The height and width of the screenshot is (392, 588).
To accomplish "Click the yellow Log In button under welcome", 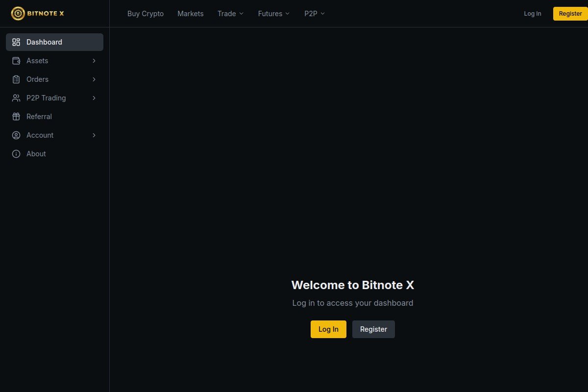I will coord(328,329).
